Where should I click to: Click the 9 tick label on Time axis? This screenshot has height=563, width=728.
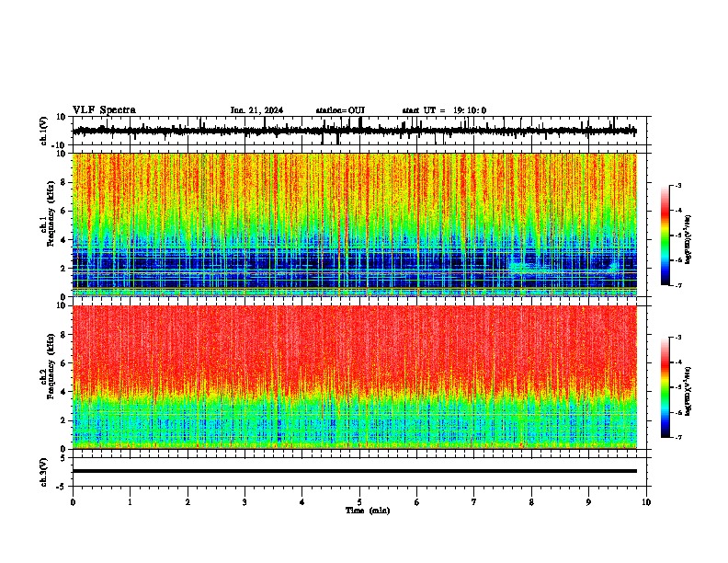click(588, 502)
